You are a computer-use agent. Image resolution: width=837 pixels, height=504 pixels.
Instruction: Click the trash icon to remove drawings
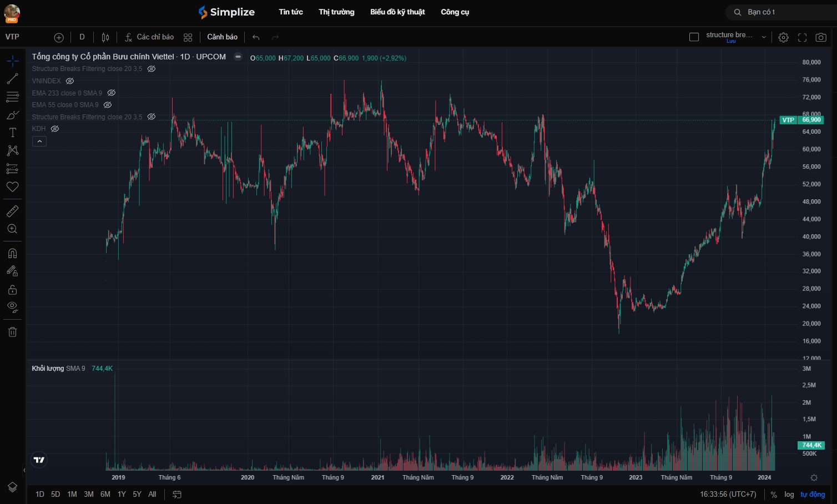12,332
